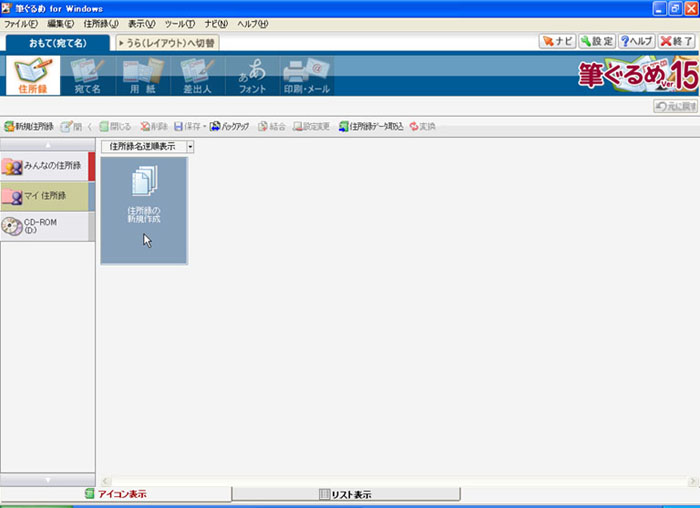Image resolution: width=700 pixels, height=508 pixels.
Task: Select the 差出人 sender icon
Action: coord(199,76)
